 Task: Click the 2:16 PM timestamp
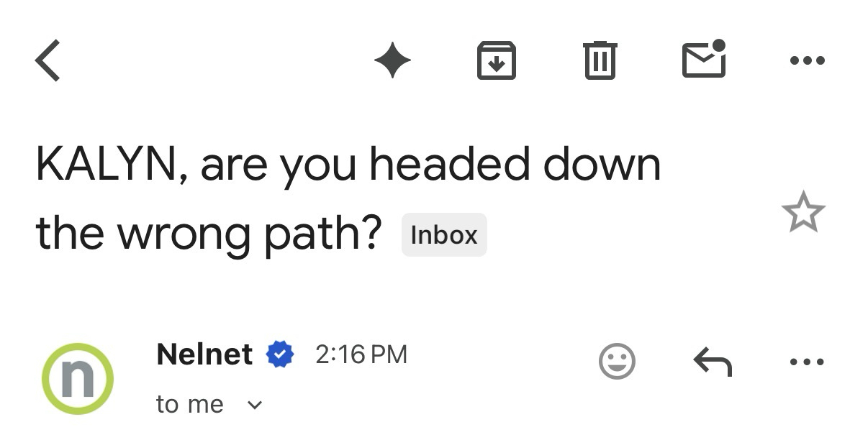(361, 354)
